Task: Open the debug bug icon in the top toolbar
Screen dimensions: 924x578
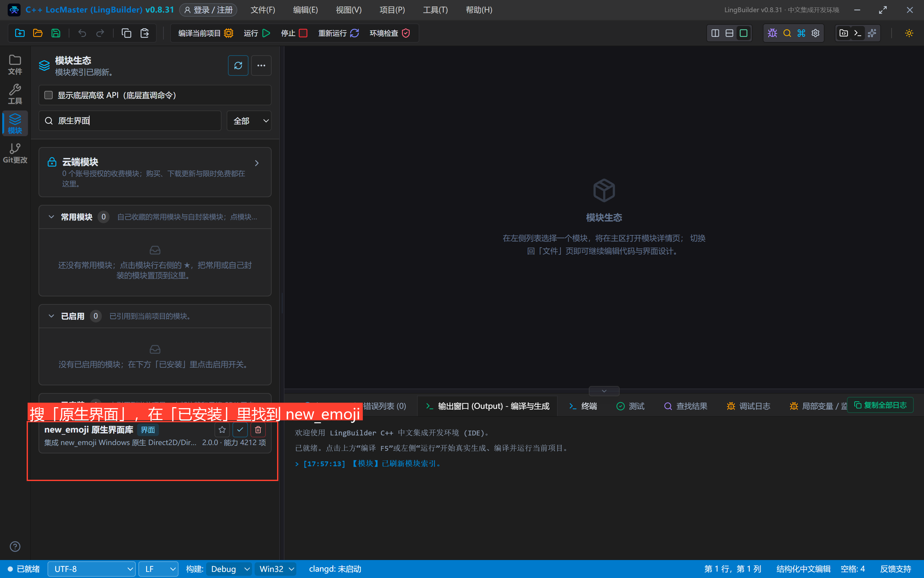Action: (772, 33)
